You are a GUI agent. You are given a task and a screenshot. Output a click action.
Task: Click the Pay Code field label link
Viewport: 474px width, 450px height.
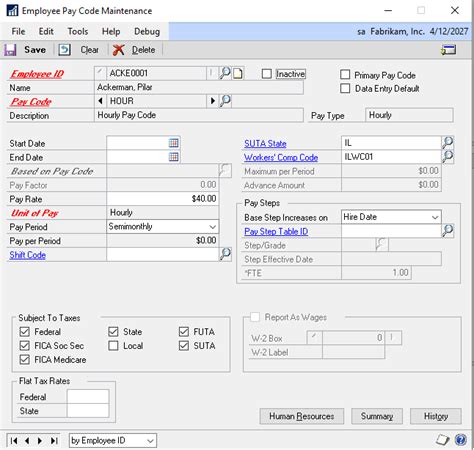coord(31,102)
